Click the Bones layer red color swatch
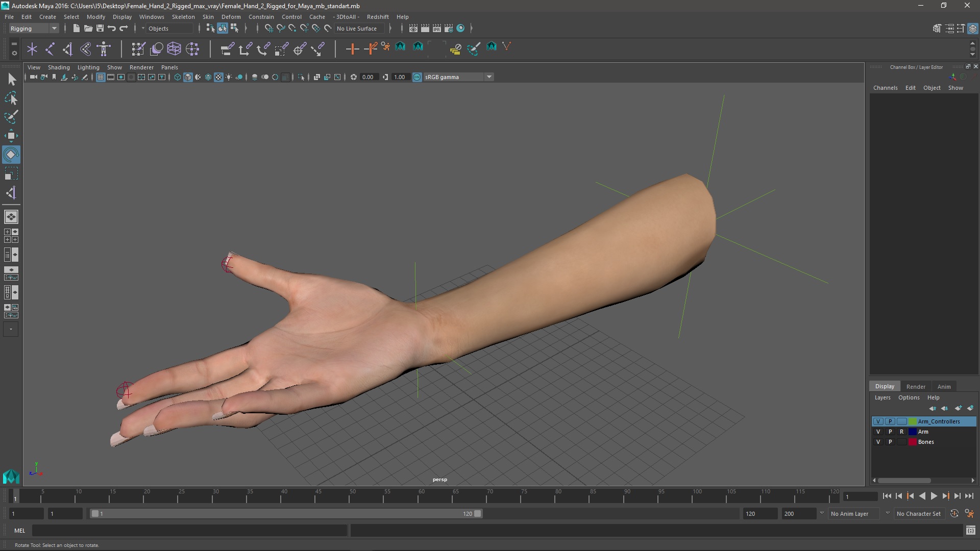The width and height of the screenshot is (980, 551). (912, 442)
